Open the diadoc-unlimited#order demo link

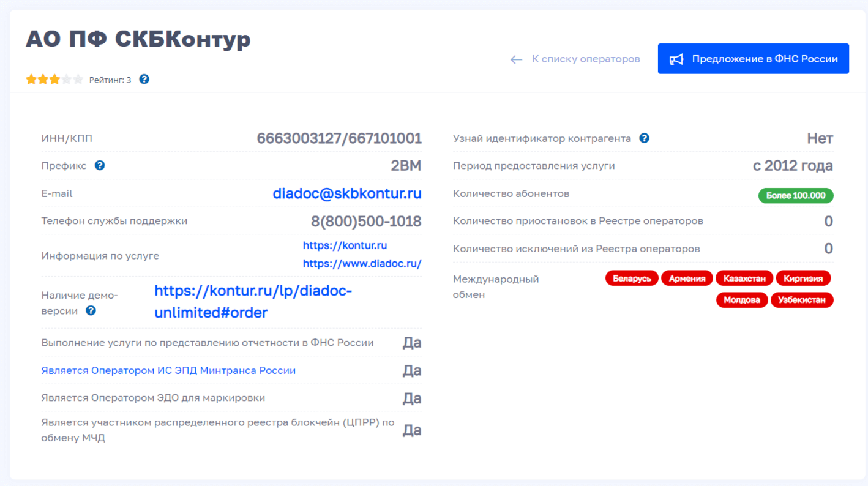pos(253,302)
